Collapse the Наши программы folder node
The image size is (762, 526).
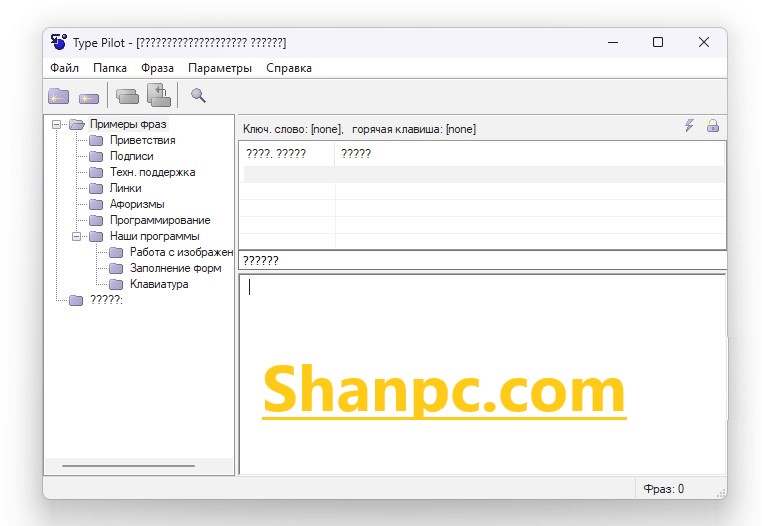[77, 236]
